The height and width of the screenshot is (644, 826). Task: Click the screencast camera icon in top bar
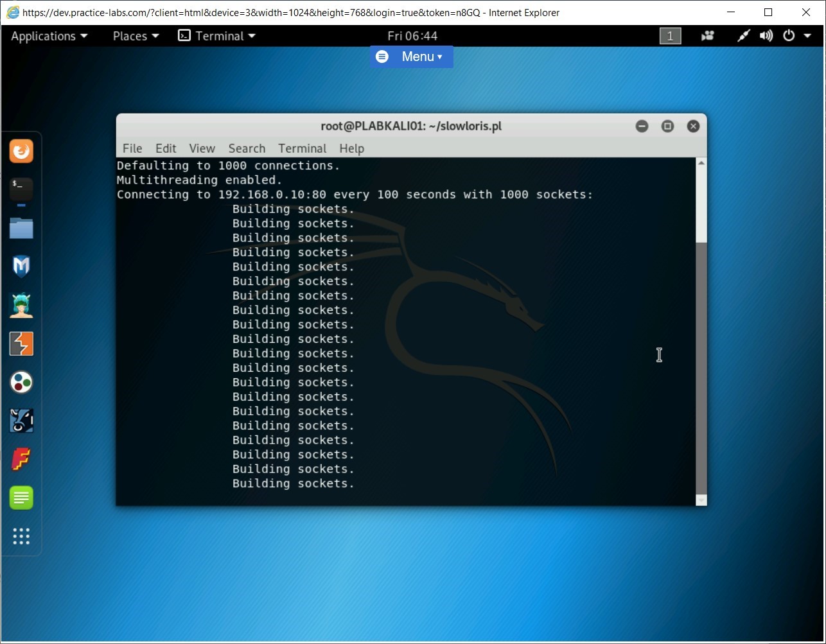[707, 36]
